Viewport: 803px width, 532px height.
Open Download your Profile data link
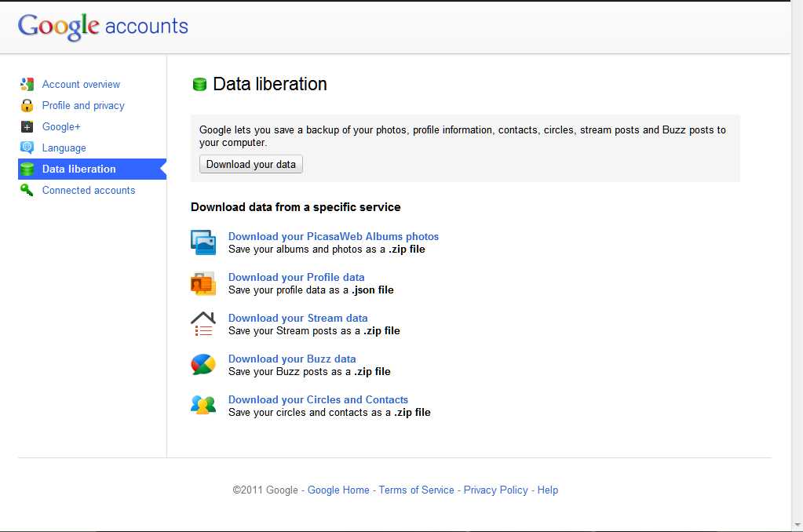pyautogui.click(x=296, y=277)
